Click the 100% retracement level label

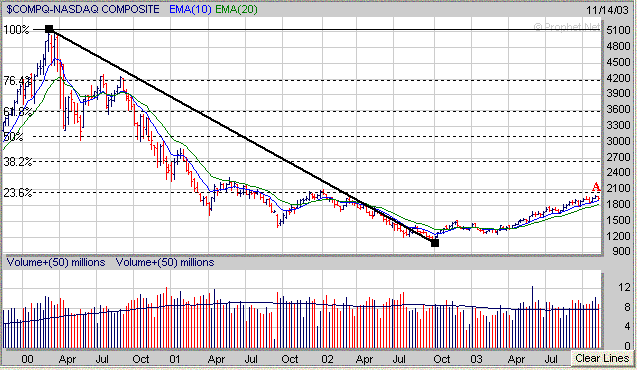(16, 30)
